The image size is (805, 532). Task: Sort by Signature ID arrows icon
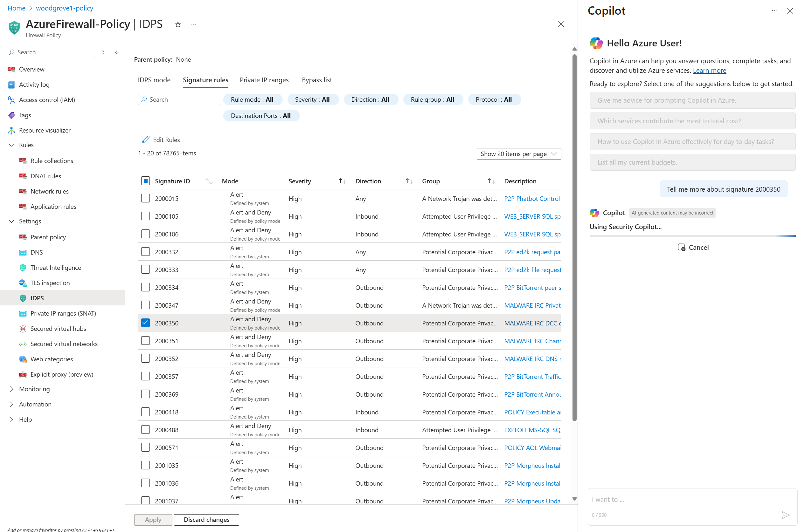coord(208,181)
